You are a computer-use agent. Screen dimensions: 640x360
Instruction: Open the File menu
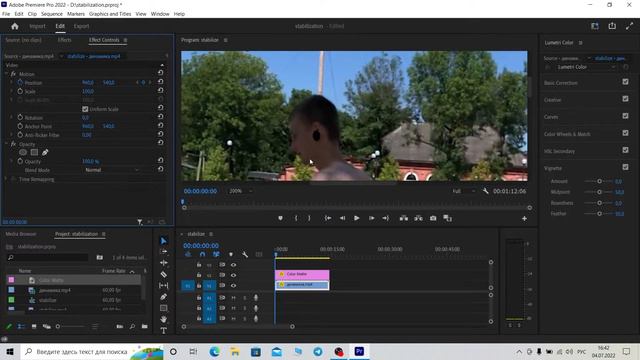click(x=6, y=14)
